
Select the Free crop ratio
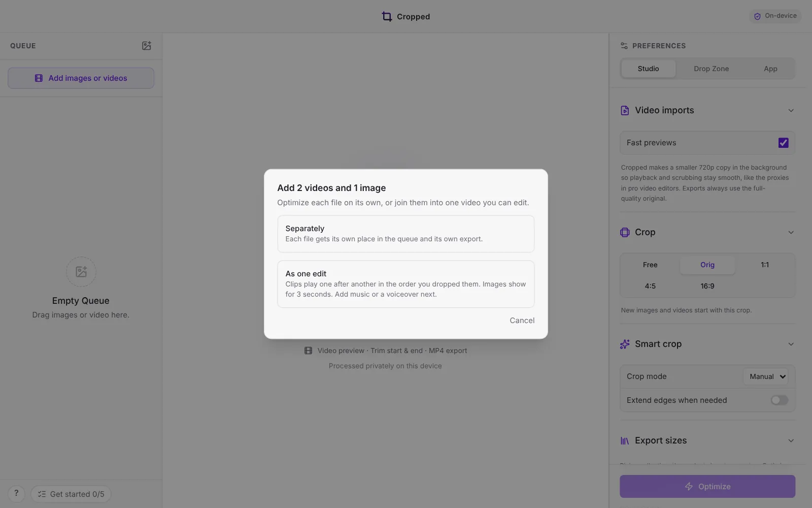[650, 265]
